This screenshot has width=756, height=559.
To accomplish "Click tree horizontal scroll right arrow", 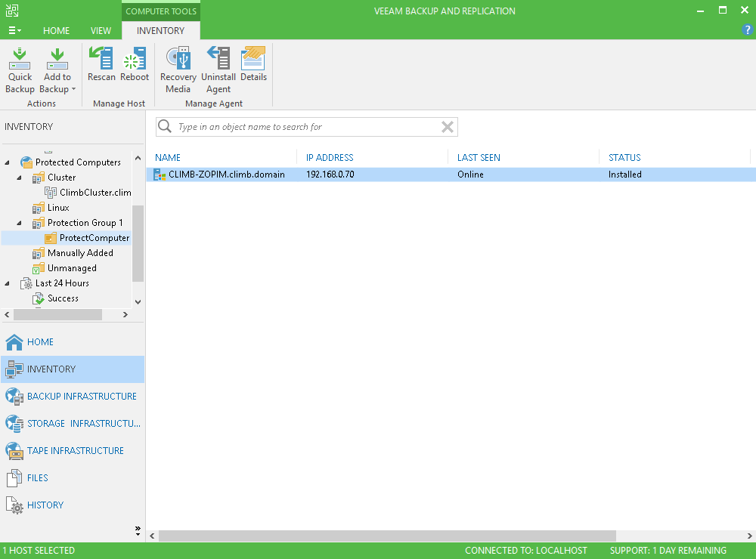I will tap(125, 315).
